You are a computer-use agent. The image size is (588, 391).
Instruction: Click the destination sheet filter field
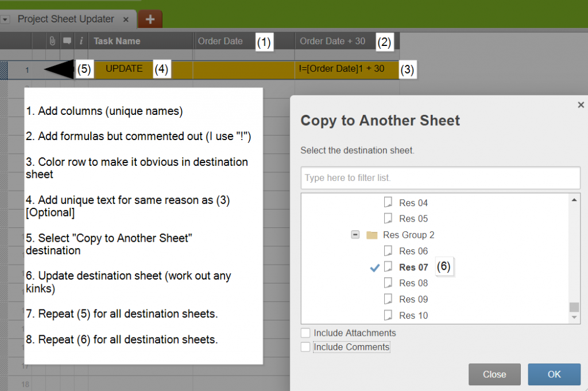coord(440,178)
